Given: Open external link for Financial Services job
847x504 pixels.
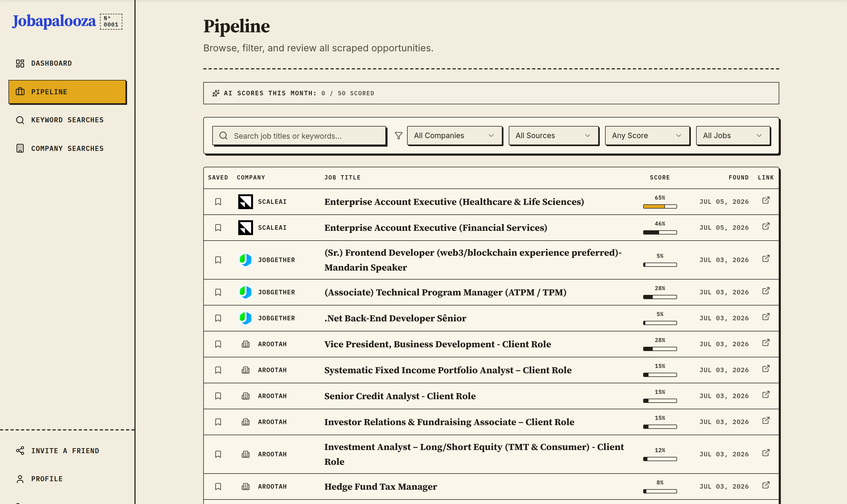Looking at the screenshot, I should click(x=766, y=226).
